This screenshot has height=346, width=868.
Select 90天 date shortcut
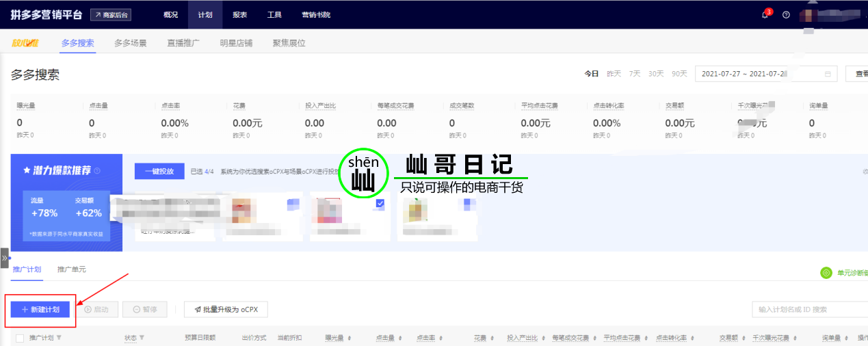679,74
